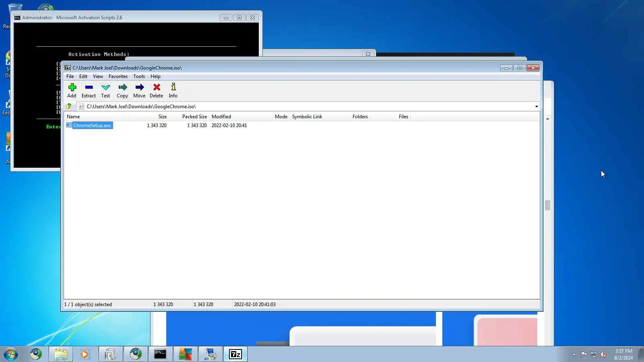This screenshot has width=644, height=362.
Task: Click the Symbolic Link column header
Action: (310, 117)
